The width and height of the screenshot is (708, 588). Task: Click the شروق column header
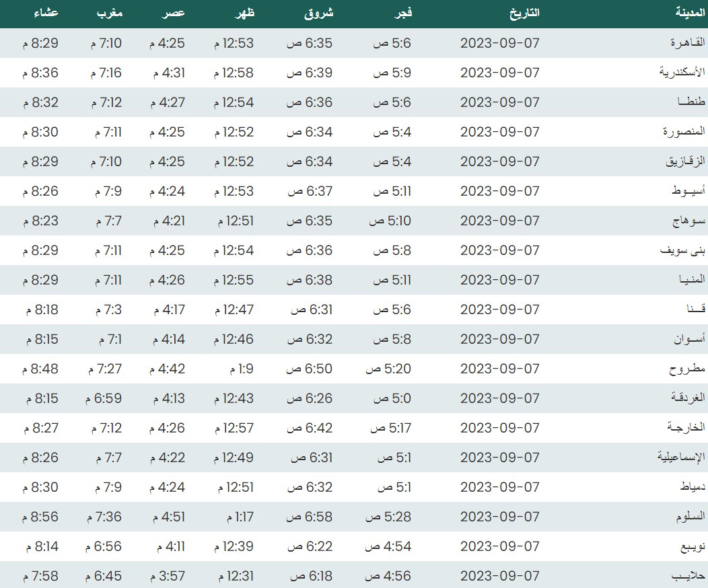[319, 13]
